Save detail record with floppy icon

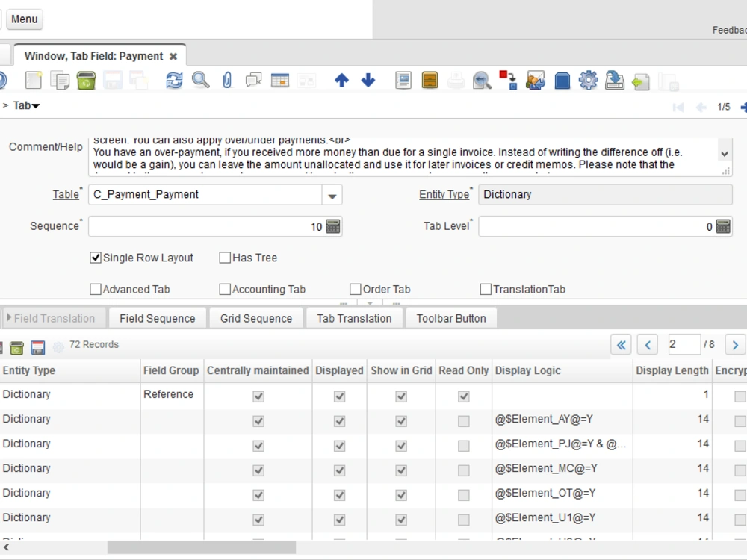tap(37, 348)
